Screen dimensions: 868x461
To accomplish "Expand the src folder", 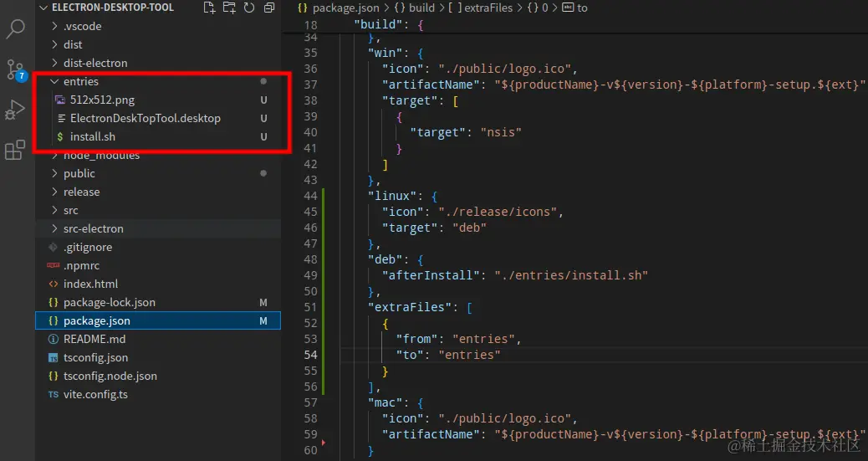I will [x=158, y=210].
